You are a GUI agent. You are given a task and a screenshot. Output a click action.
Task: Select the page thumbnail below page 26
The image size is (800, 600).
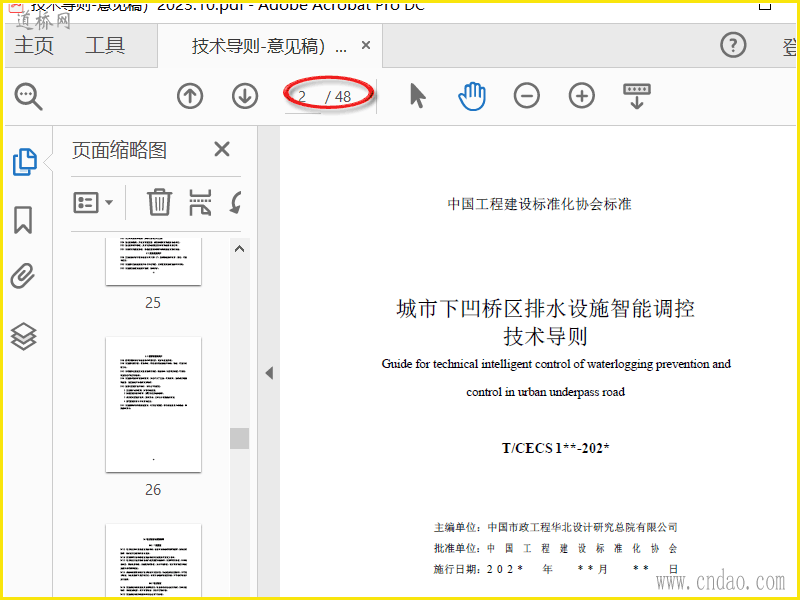point(153,560)
